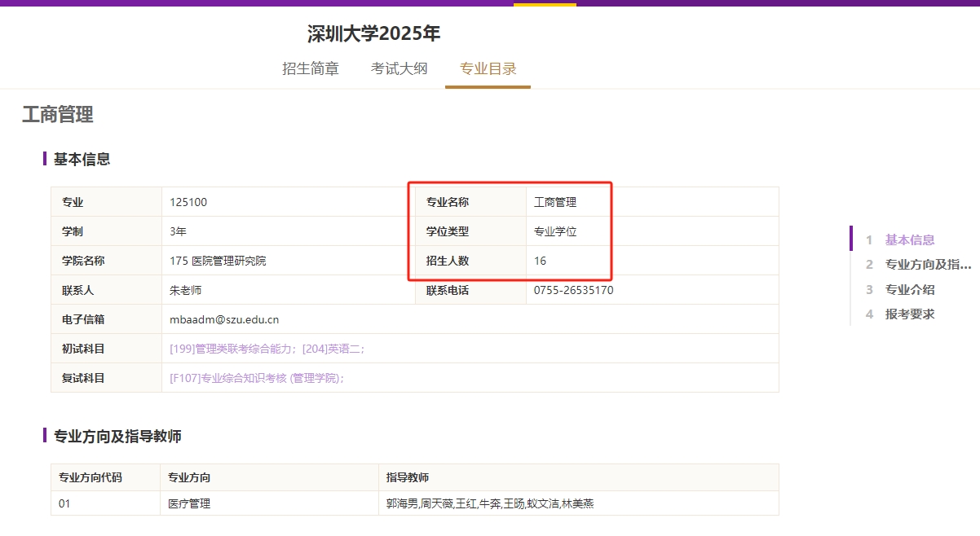
Task: Select the enrollment number 16
Action: pyautogui.click(x=541, y=261)
